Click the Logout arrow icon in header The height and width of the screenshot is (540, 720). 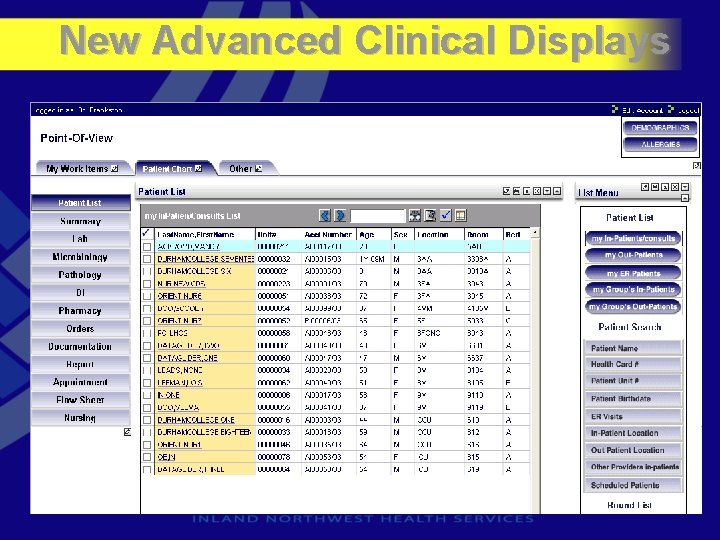tap(671, 109)
